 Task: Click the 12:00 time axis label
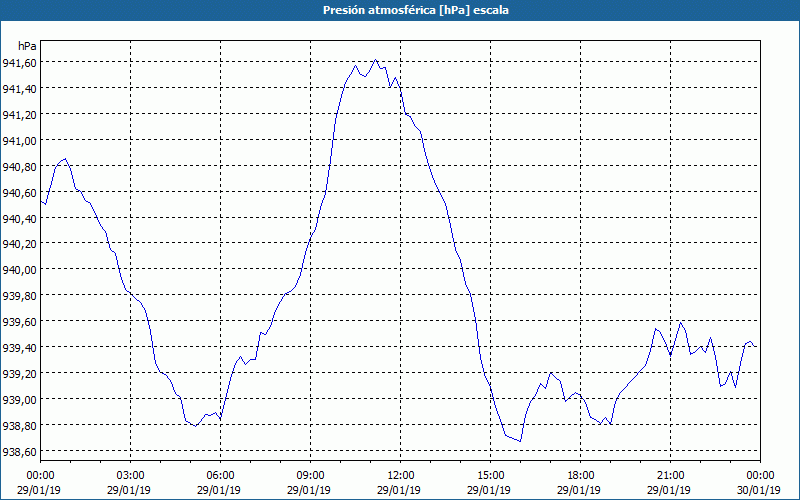pos(401,476)
